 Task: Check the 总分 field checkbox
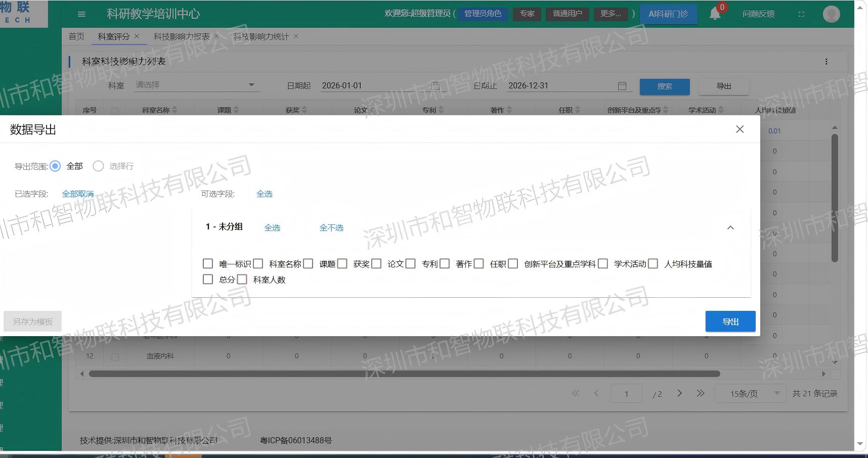coord(208,280)
